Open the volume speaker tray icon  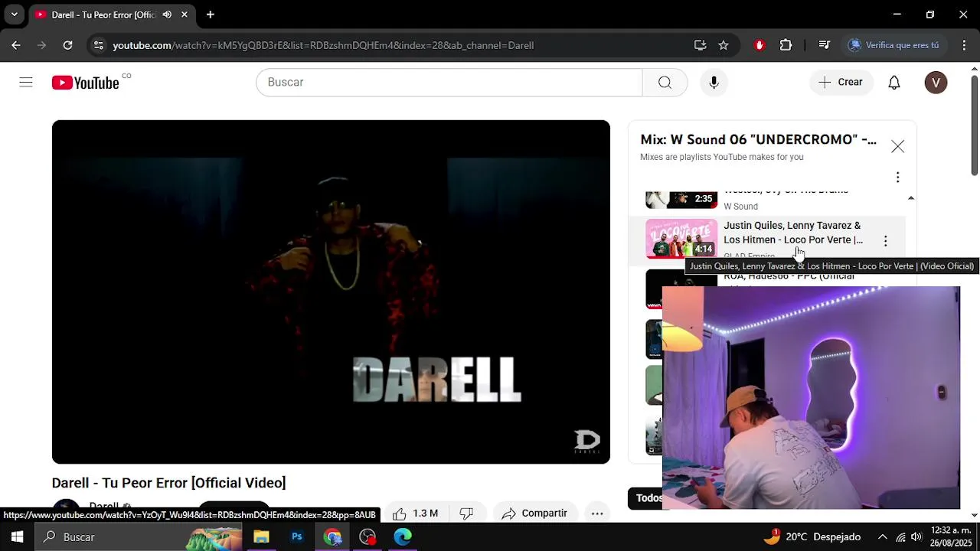pos(916,537)
